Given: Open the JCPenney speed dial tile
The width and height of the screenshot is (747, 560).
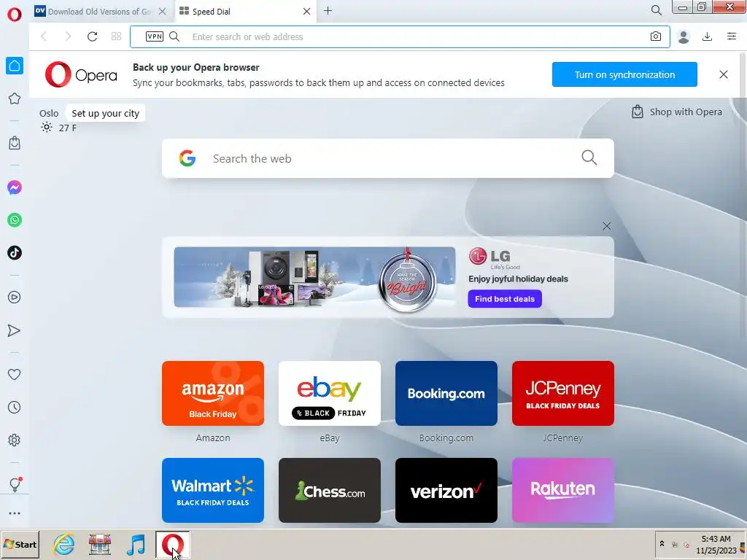Looking at the screenshot, I should click(x=563, y=393).
